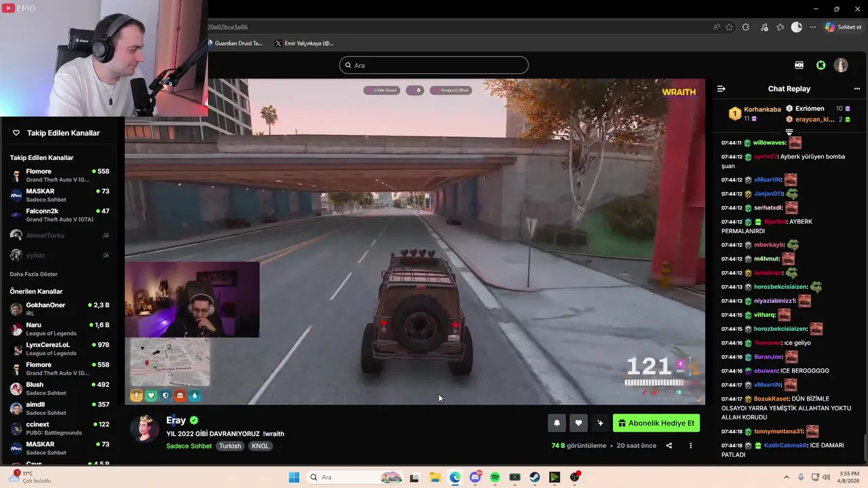868x488 pixels.
Task: Share the video using share icon
Action: point(669,445)
